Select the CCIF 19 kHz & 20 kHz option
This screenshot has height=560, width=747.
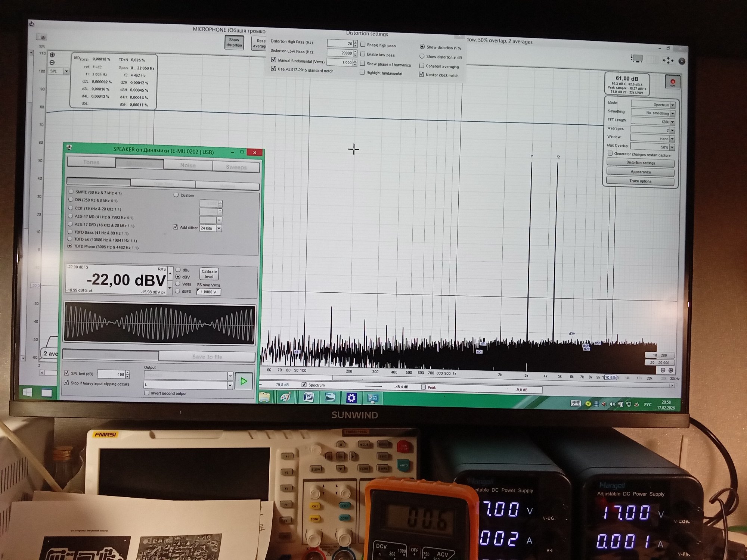coord(71,208)
